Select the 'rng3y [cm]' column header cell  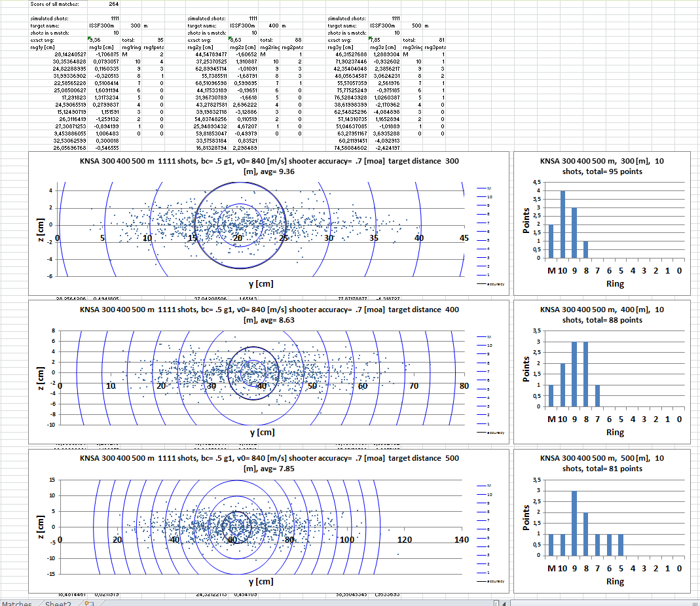click(348, 47)
